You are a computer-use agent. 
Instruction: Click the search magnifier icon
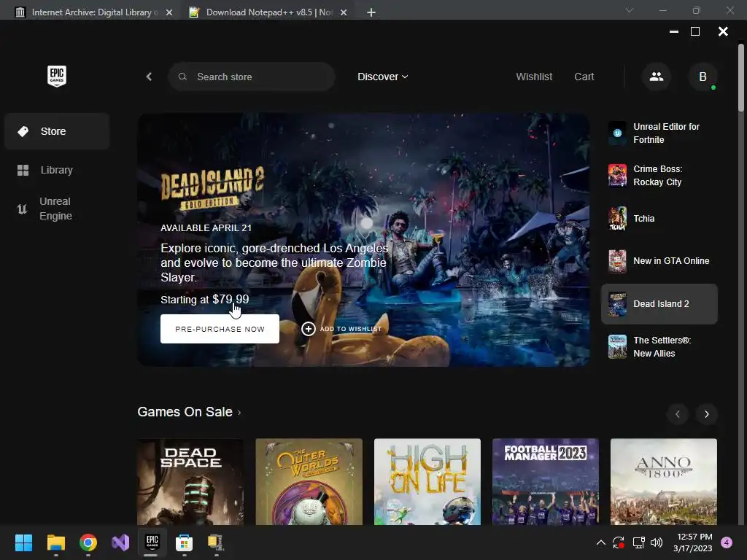coord(182,77)
